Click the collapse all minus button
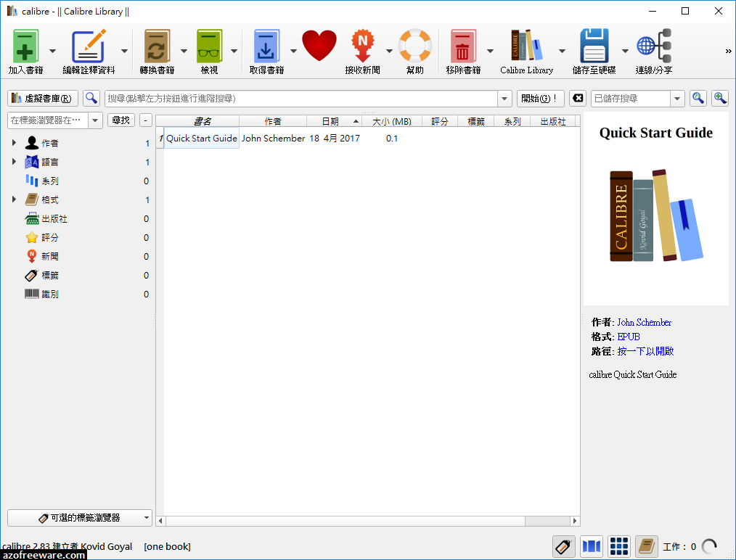The width and height of the screenshot is (736, 560). point(145,120)
